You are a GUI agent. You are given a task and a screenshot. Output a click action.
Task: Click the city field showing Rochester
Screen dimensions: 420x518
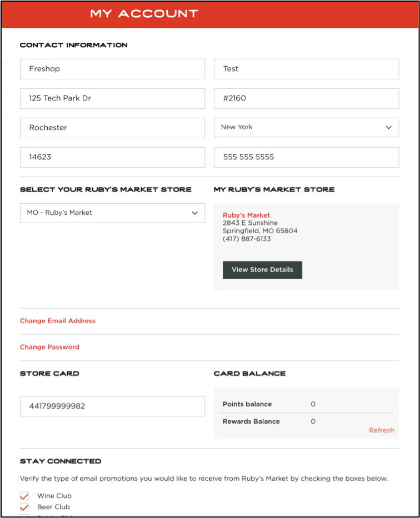tap(112, 128)
